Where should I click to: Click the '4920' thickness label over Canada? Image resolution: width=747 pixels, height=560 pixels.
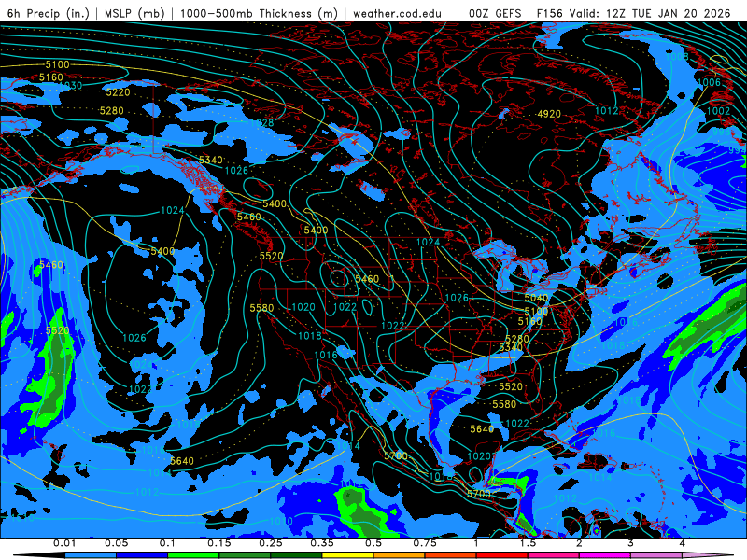pos(549,114)
